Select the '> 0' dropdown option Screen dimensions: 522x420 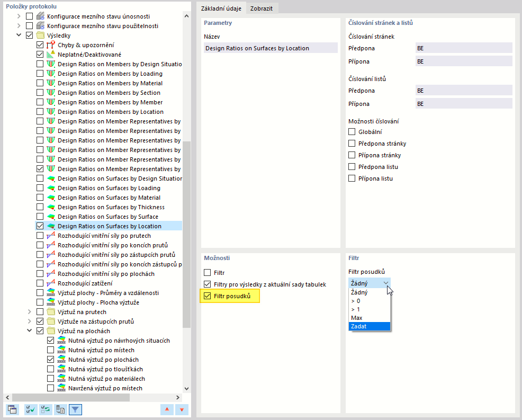[x=369, y=301]
